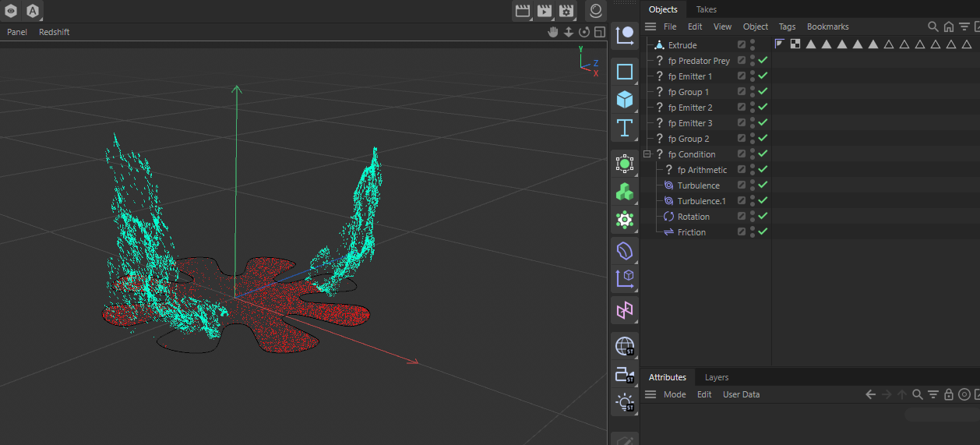This screenshot has height=445, width=980.
Task: Open the Cube primitive flyout arrow
Action: coord(635,110)
